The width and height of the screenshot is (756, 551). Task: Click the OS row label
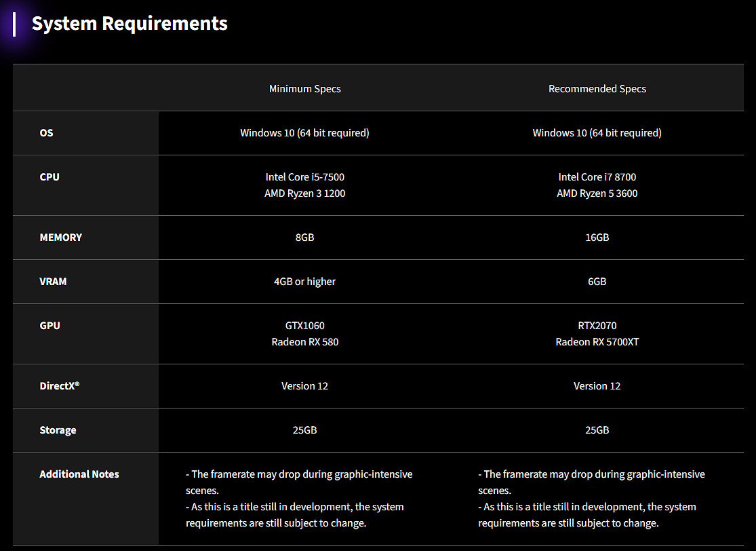click(46, 133)
